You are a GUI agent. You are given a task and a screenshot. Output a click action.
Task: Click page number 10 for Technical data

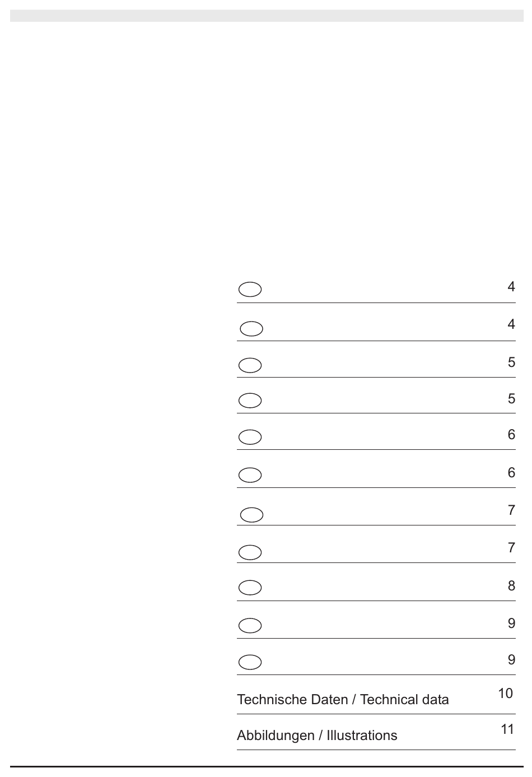pos(505,694)
